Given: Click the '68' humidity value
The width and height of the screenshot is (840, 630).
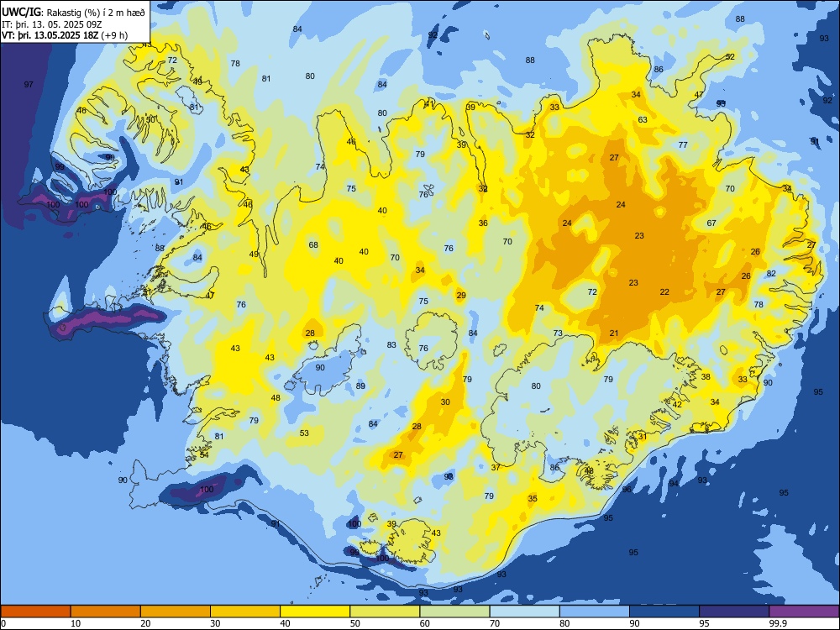Looking at the screenshot, I should click(x=313, y=245).
